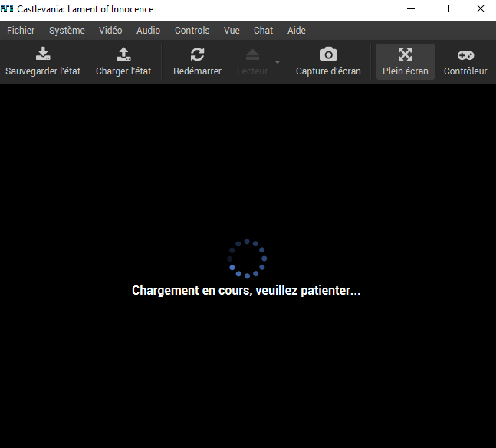Click the window title 'Castlevania: Lament of Innocence'

pos(85,9)
